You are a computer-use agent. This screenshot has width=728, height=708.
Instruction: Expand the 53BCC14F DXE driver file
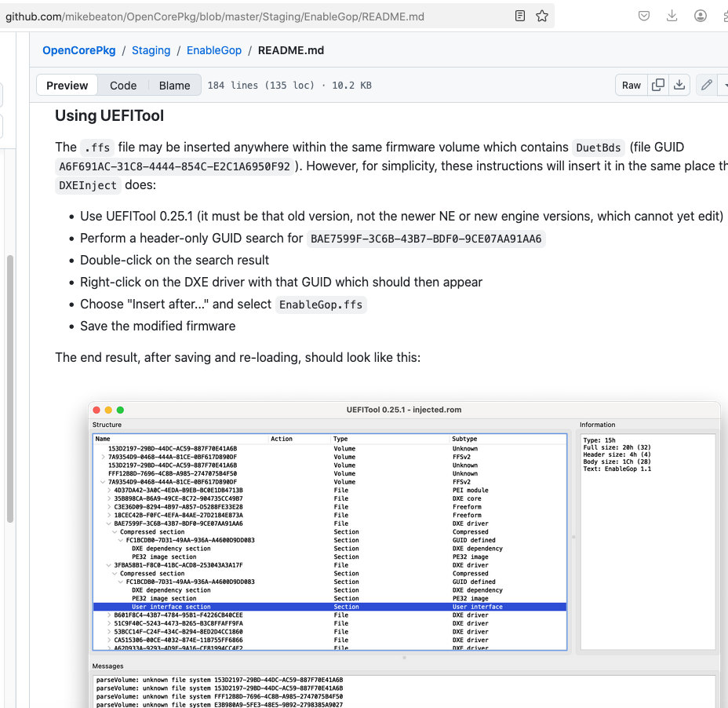(109, 632)
